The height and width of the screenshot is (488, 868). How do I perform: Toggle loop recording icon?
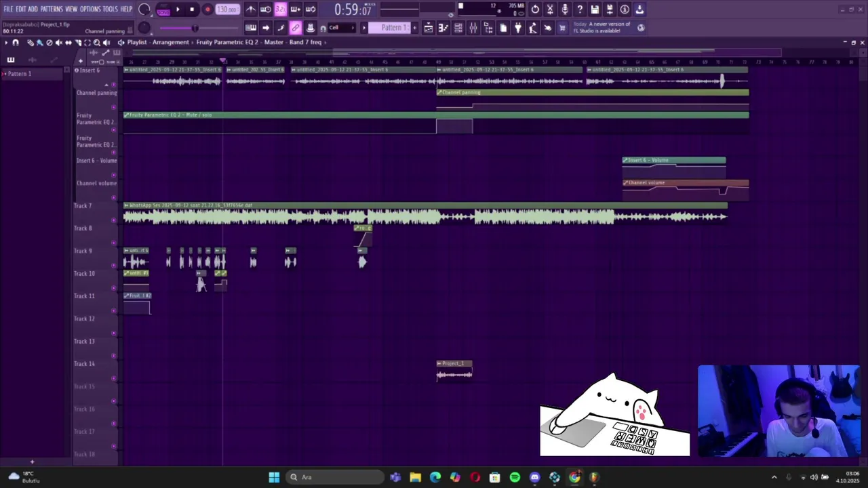(310, 9)
